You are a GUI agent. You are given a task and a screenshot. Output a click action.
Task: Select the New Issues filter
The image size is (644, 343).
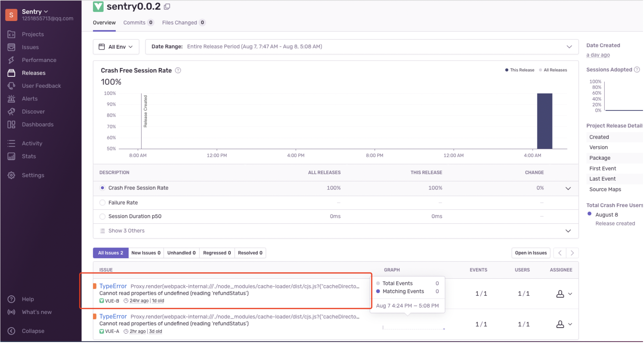click(x=146, y=253)
